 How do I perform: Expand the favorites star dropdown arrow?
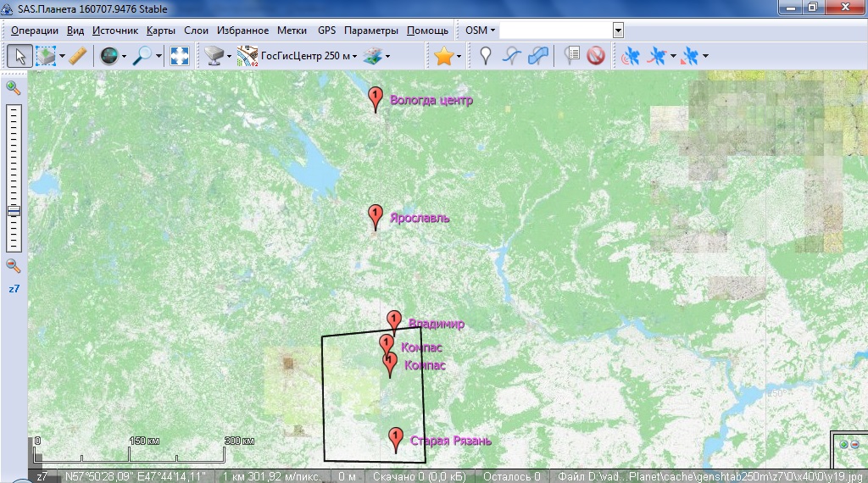[x=459, y=57]
